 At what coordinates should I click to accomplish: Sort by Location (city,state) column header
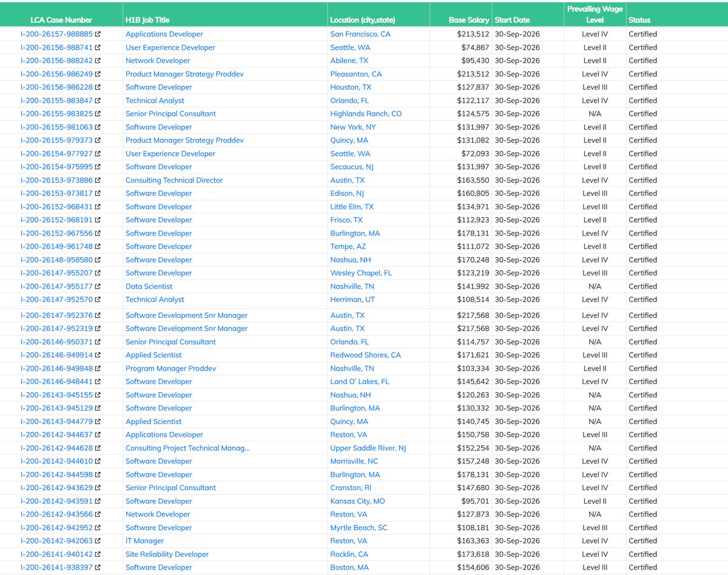363,20
